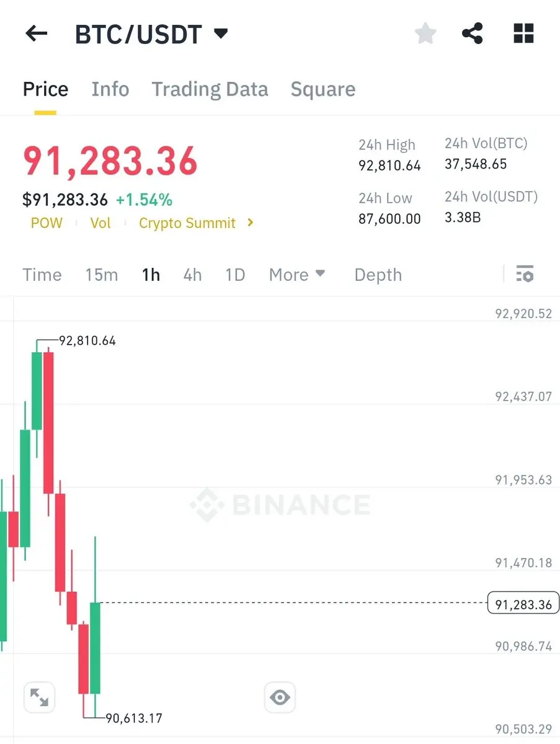
Task: Tap the back arrow icon
Action: (x=36, y=33)
